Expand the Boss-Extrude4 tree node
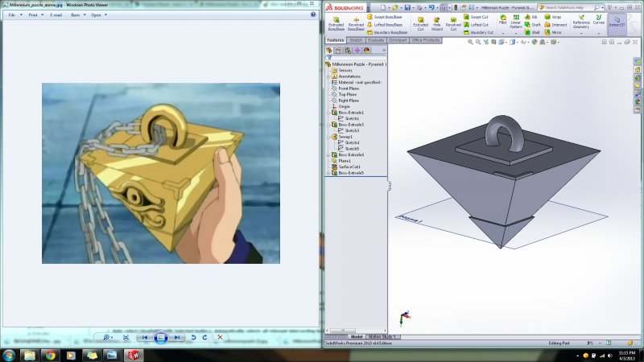Image resolution: width=644 pixels, height=362 pixels. click(329, 154)
